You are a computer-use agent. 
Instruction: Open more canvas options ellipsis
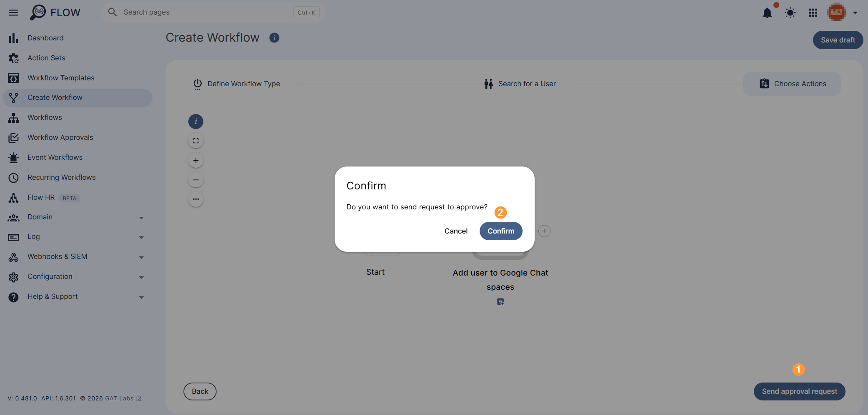[196, 199]
